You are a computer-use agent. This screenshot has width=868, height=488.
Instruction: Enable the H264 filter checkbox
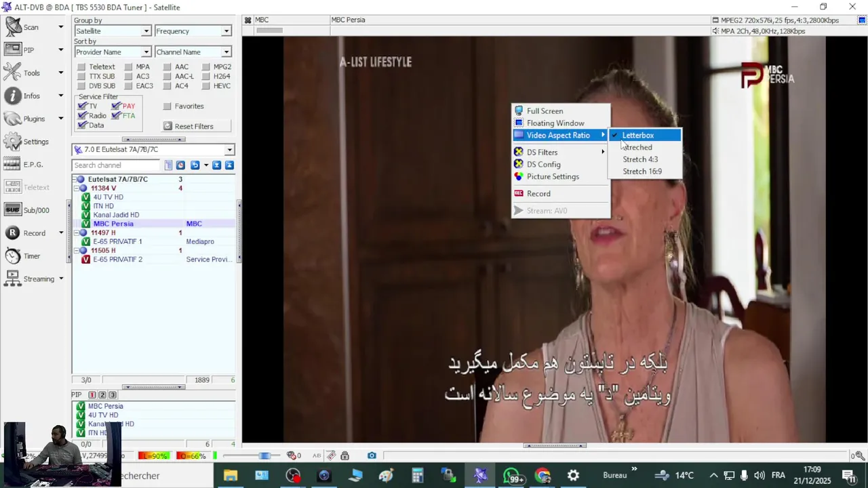(206, 77)
